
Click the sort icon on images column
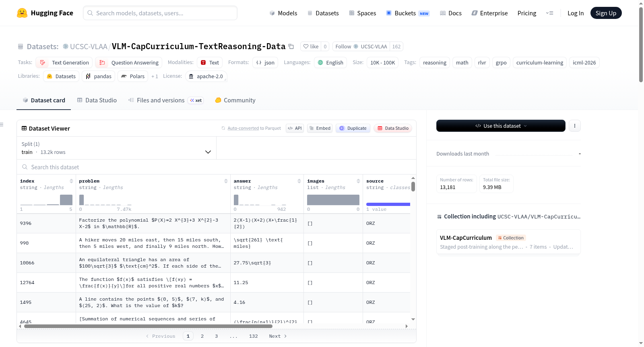358,181
